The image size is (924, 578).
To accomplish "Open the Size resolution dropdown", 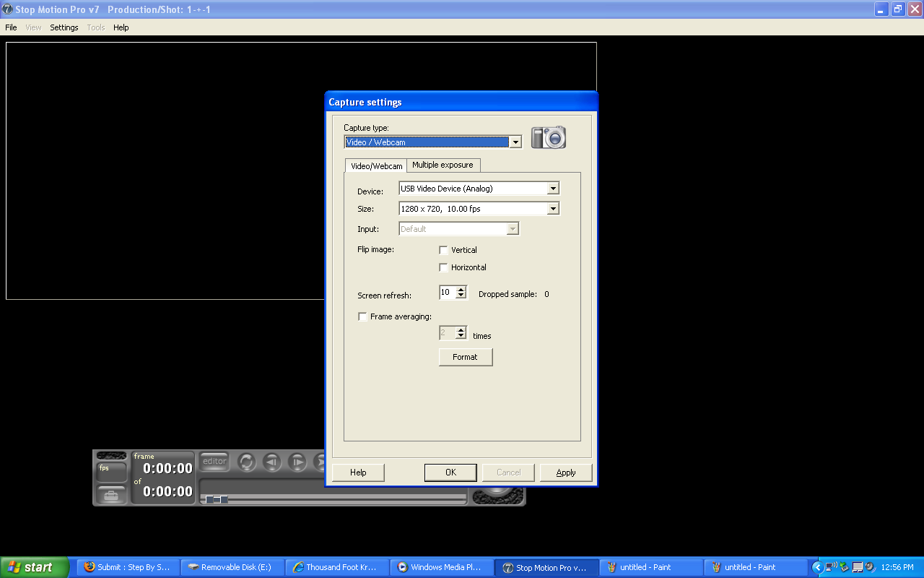I will [x=553, y=209].
